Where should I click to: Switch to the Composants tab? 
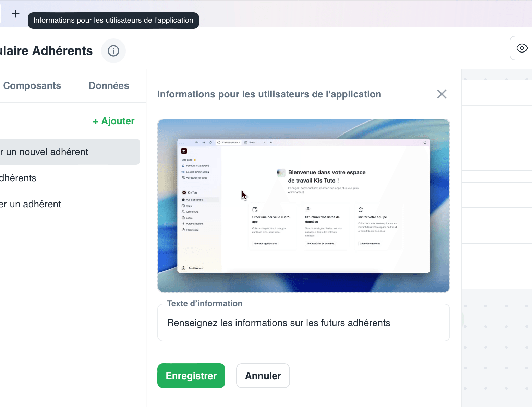click(x=32, y=86)
